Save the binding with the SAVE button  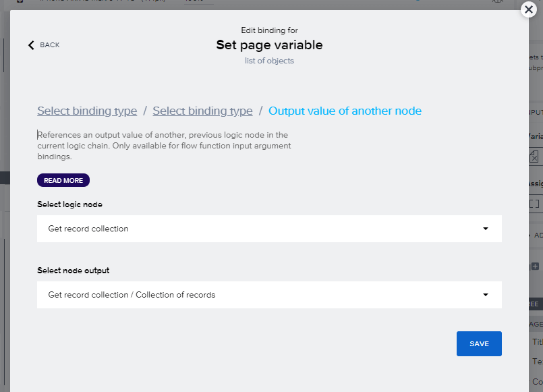tap(479, 343)
